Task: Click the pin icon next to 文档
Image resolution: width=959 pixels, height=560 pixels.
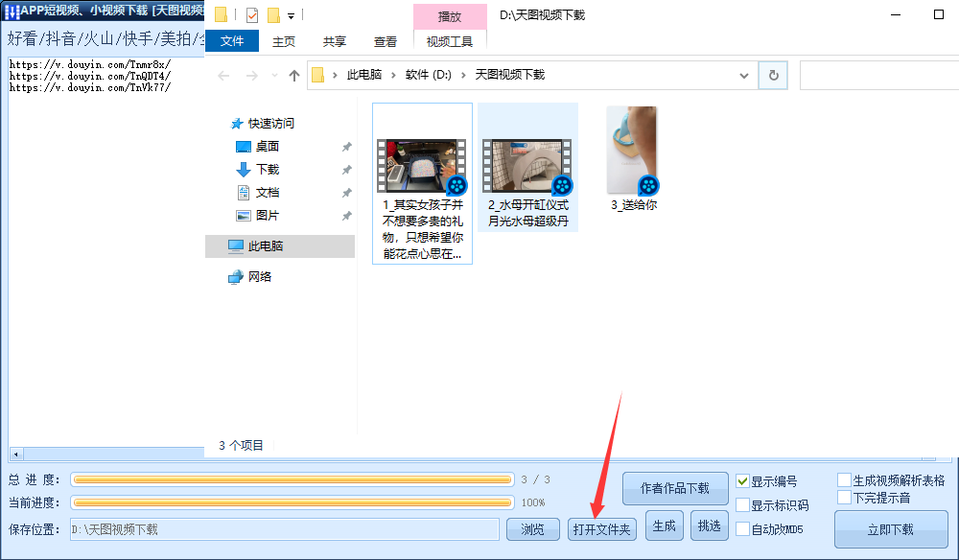Action: (x=346, y=193)
